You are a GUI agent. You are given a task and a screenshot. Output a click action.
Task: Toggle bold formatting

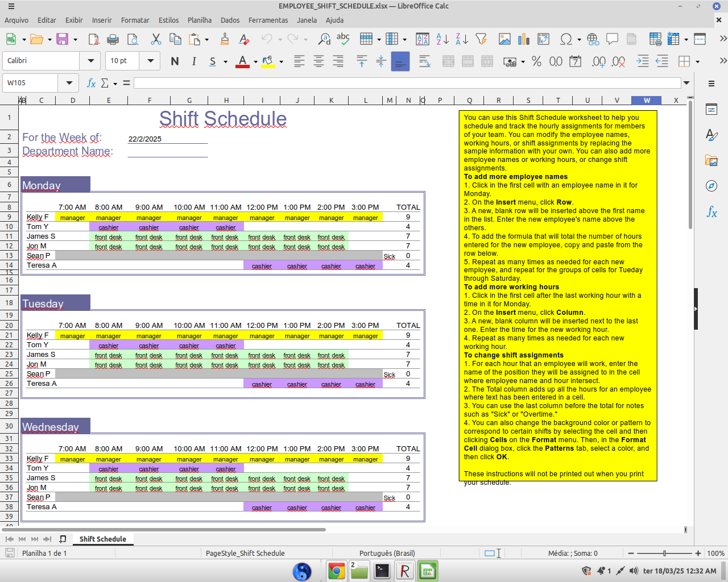coord(175,61)
